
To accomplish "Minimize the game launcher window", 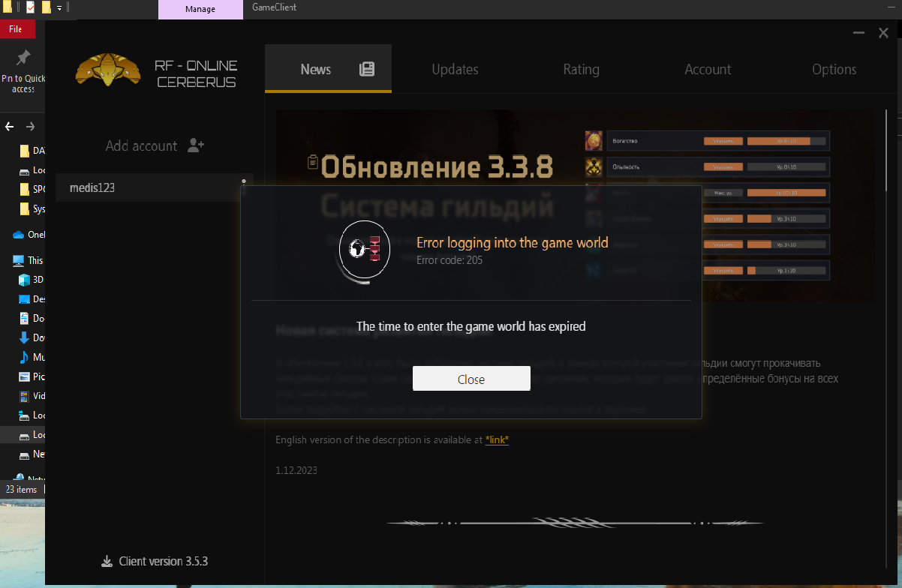I will (860, 33).
